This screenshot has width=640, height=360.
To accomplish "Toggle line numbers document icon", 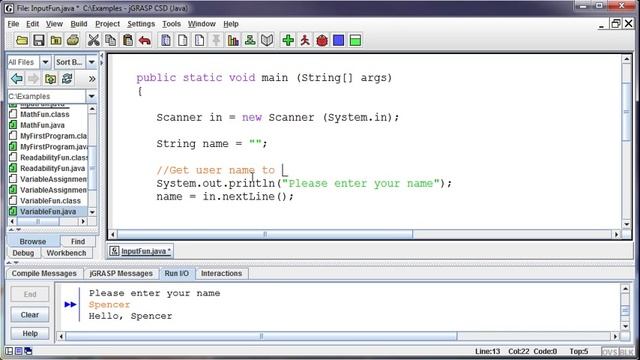I will tap(200, 40).
